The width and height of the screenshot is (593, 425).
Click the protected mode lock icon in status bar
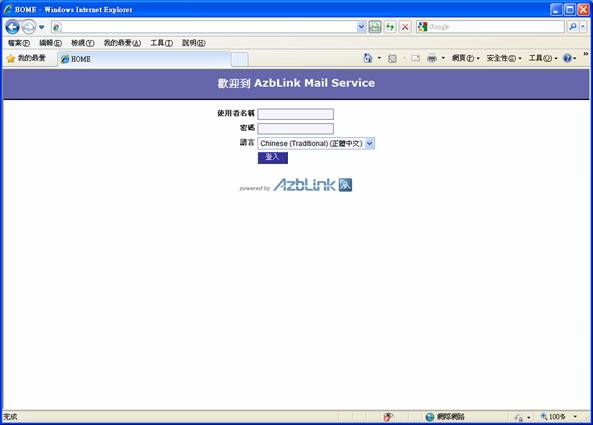coord(519,417)
